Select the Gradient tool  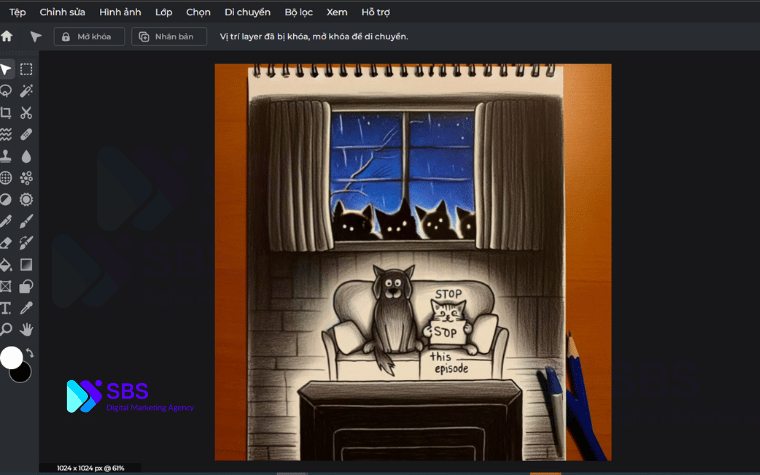tap(26, 265)
